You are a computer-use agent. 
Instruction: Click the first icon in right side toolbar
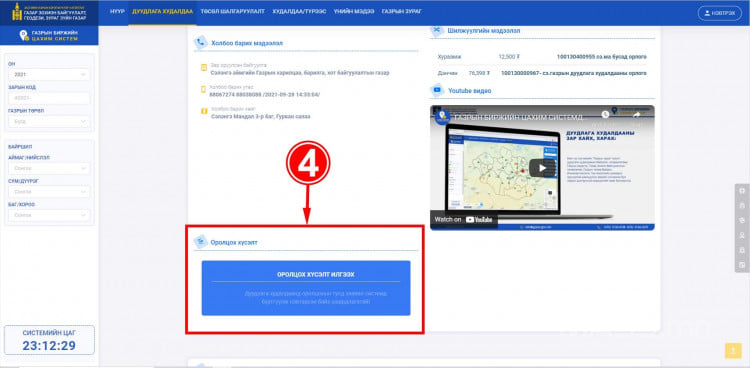pos(742,191)
